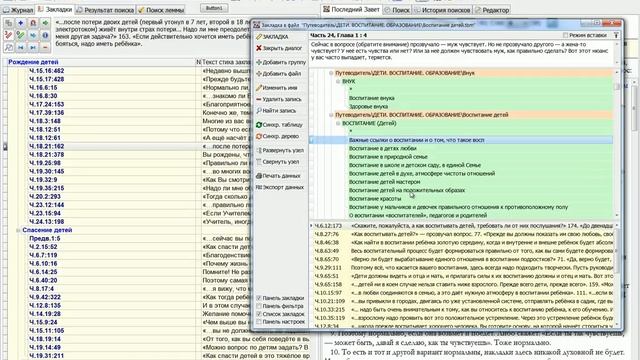Select tree item Воспитание в детях любви
Image resolution: width=640 pixels, height=360 pixels.
point(382,149)
